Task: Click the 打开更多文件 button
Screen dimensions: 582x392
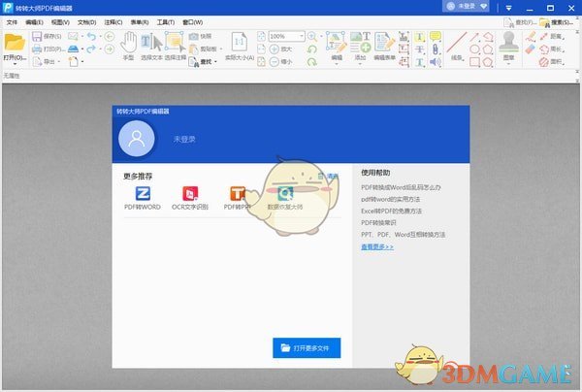Action: coord(307,347)
